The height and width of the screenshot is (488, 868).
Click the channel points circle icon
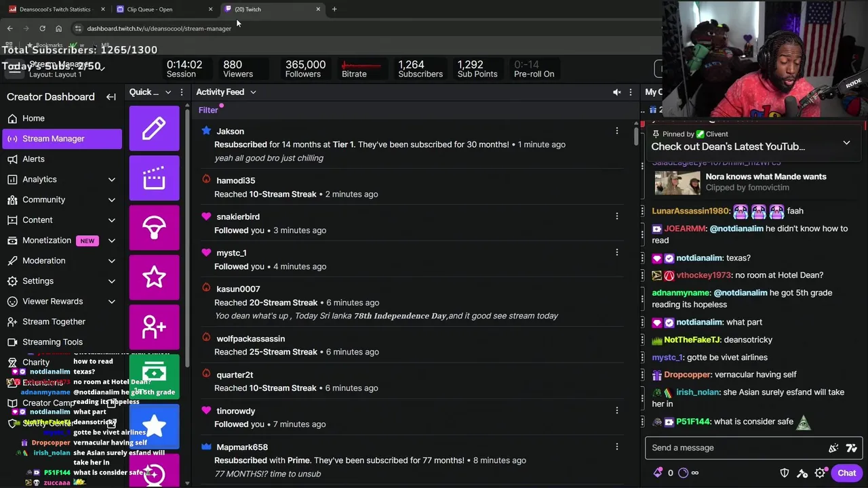(x=683, y=473)
